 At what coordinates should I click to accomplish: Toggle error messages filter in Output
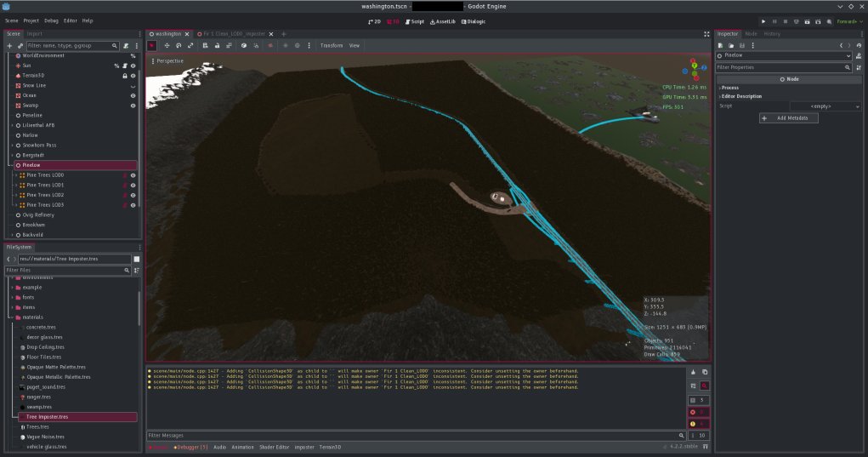tap(699, 412)
